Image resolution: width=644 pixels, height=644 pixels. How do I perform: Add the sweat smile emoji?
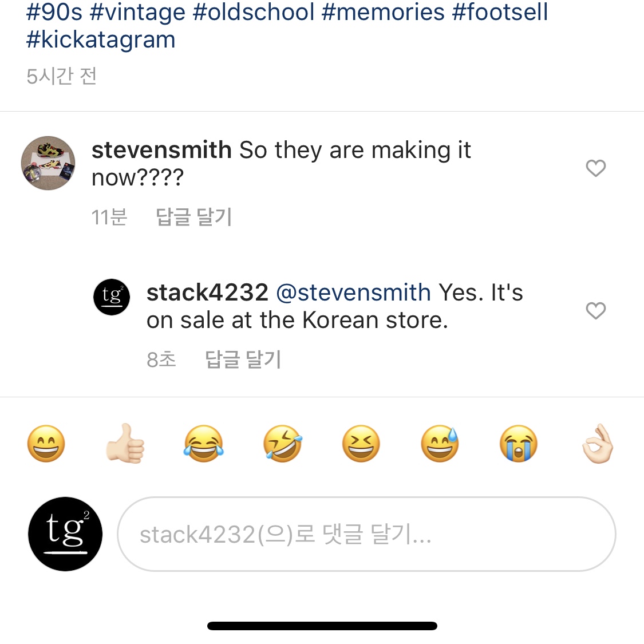440,444
